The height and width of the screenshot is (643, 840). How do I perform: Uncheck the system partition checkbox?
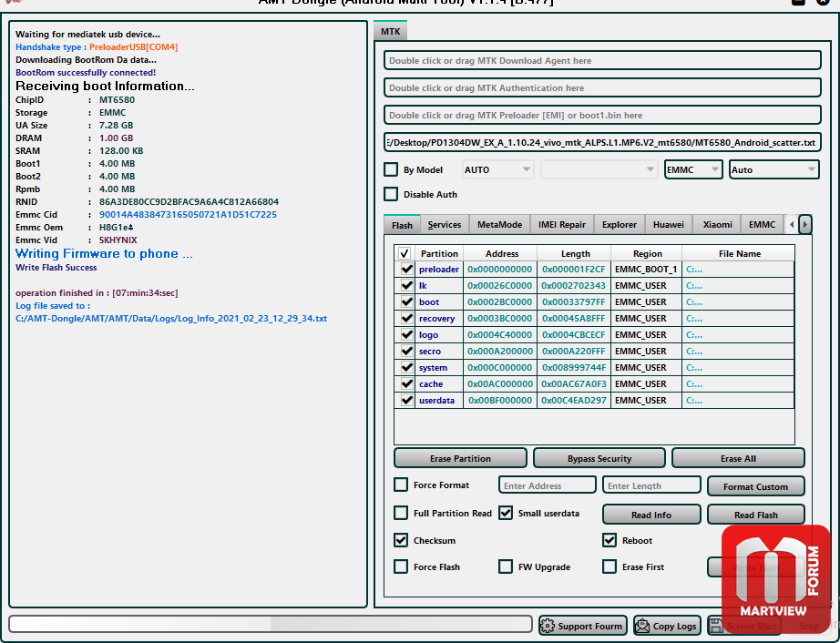click(406, 367)
